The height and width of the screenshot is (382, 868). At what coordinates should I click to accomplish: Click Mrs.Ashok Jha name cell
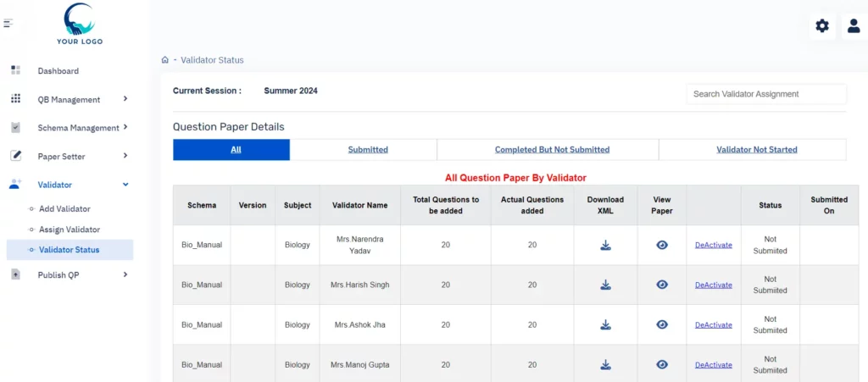pyautogui.click(x=359, y=324)
